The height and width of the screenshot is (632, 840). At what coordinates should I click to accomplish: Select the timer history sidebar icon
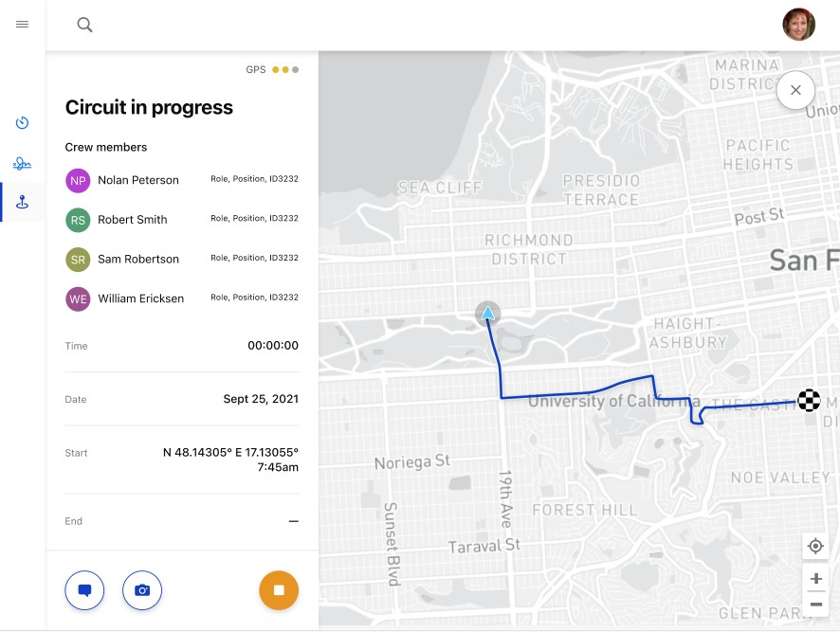tap(22, 122)
